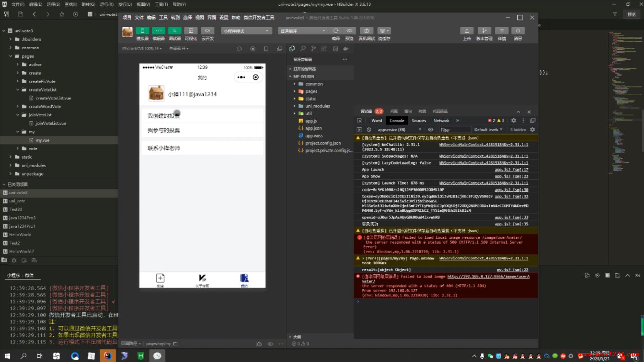
Task: Open the file explorer icon in editor sidebar
Action: pyautogui.click(x=292, y=49)
